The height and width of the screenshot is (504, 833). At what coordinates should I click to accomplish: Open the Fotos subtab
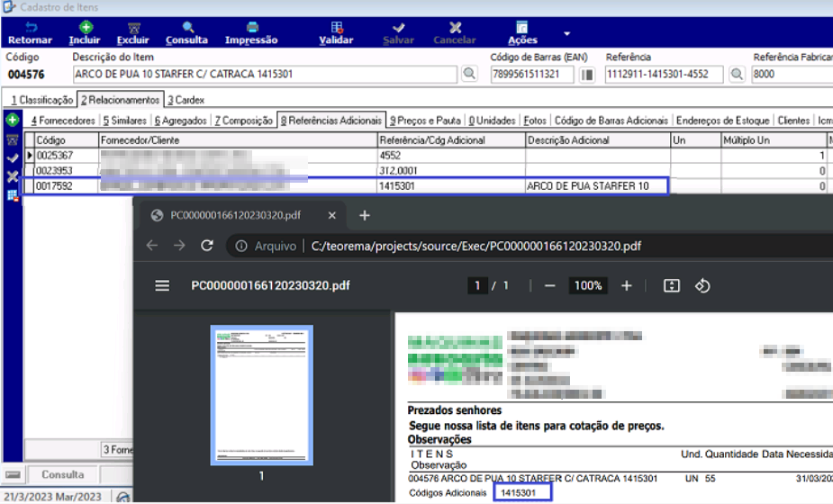[535, 121]
